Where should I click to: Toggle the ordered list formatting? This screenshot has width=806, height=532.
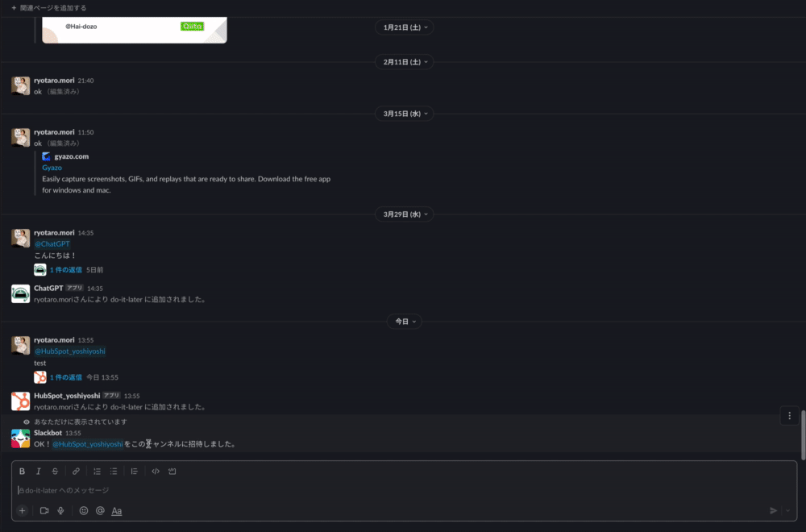tap(96, 471)
